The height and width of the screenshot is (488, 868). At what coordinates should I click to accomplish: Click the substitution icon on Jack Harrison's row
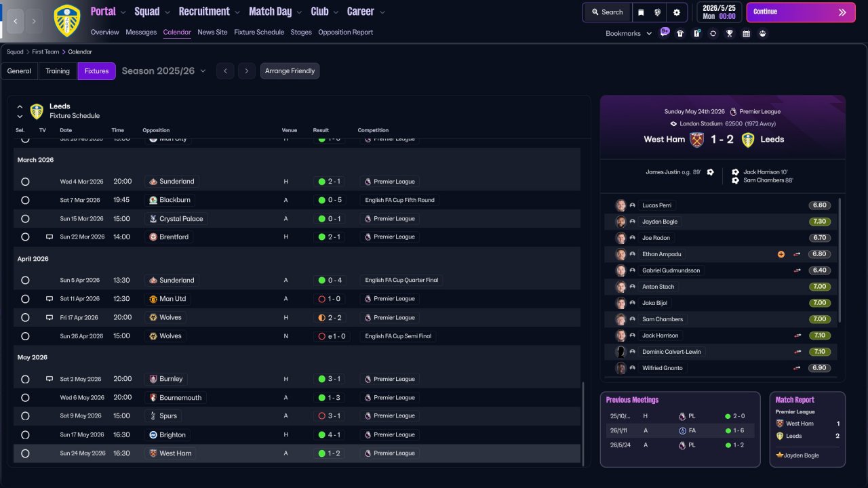coord(797,335)
